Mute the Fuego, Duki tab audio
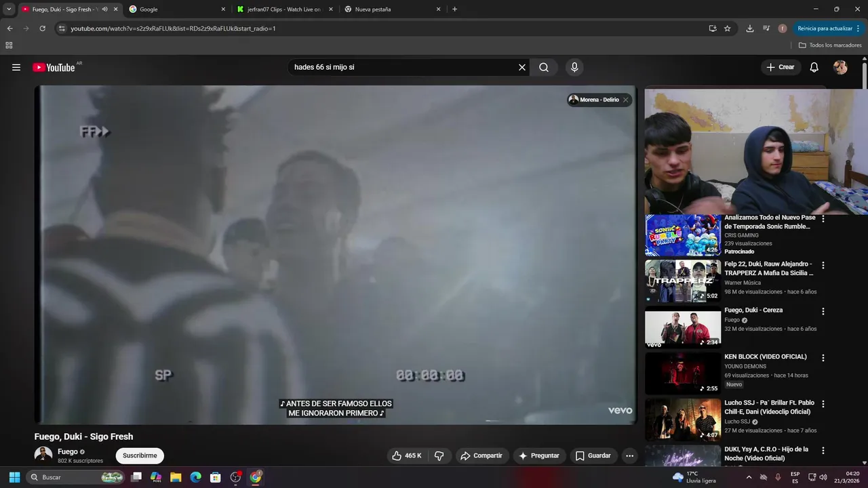 [104, 9]
